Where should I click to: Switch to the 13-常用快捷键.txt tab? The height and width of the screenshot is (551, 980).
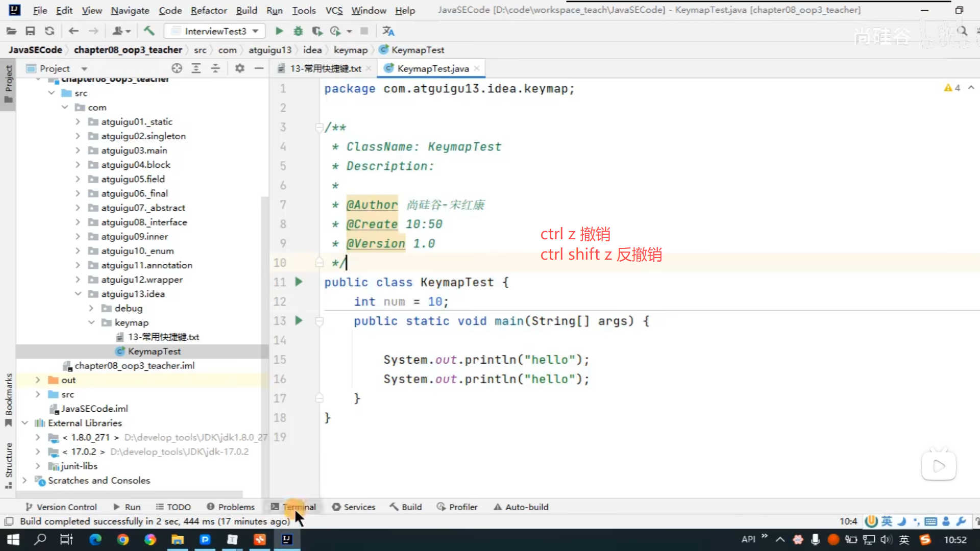pos(325,68)
